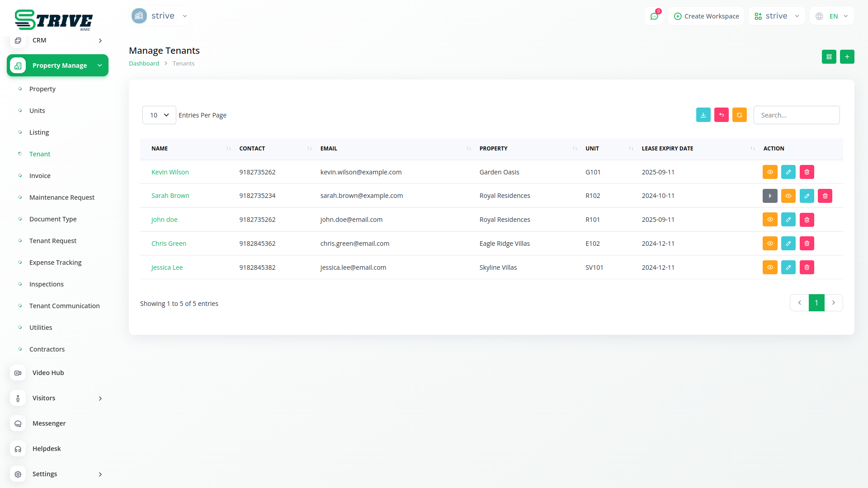The height and width of the screenshot is (488, 868).
Task: Edit the john doe tenant record
Action: [x=788, y=220]
